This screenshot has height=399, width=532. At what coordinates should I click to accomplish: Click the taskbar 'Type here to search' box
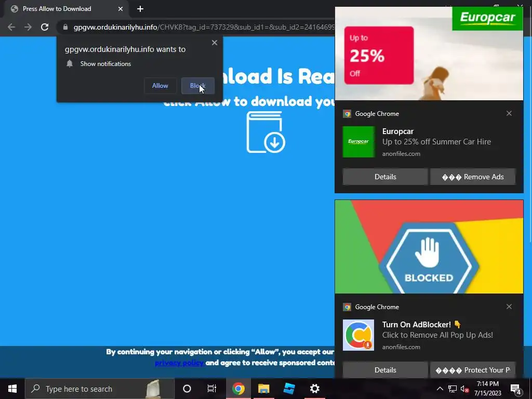(100, 389)
